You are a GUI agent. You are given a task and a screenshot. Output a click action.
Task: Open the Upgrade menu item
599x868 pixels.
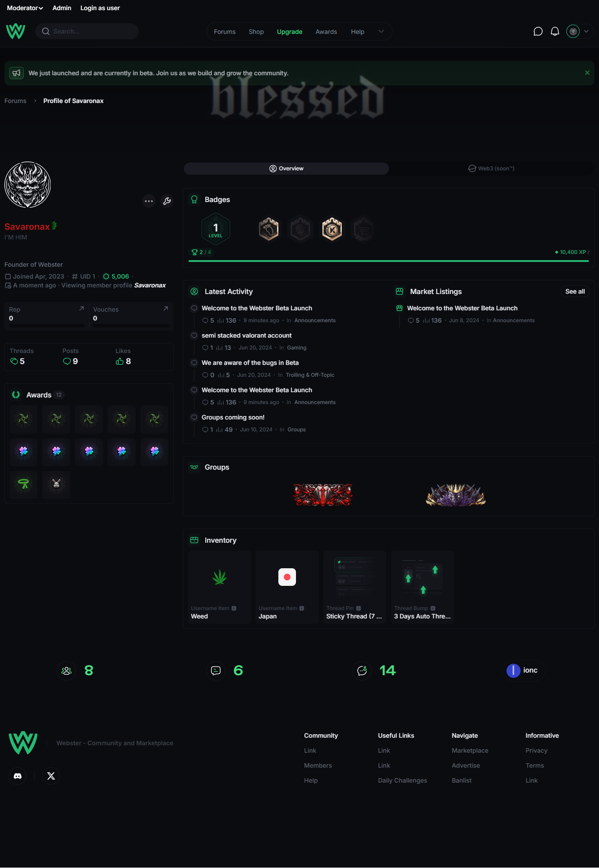[289, 32]
